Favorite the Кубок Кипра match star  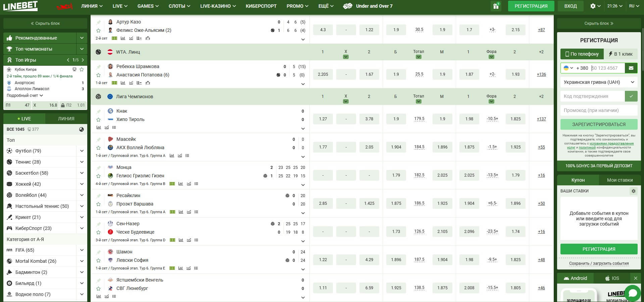click(82, 69)
